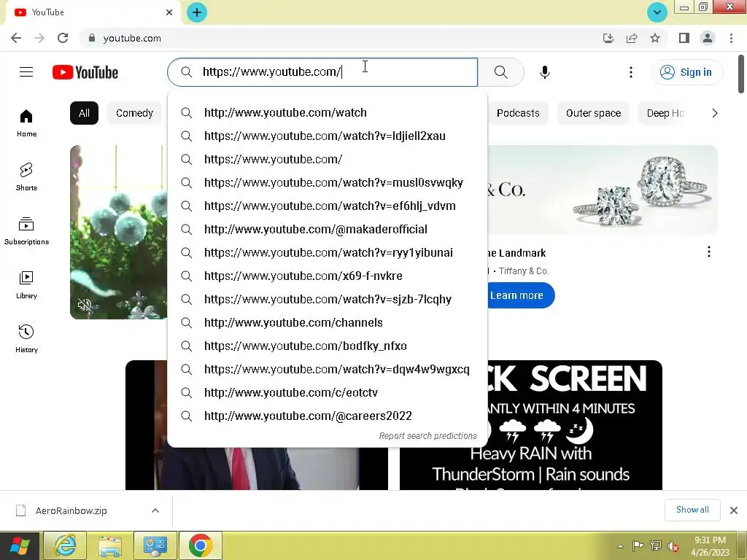Choose suggestion watch?v=dqw4w9wgxcq

[328, 369]
